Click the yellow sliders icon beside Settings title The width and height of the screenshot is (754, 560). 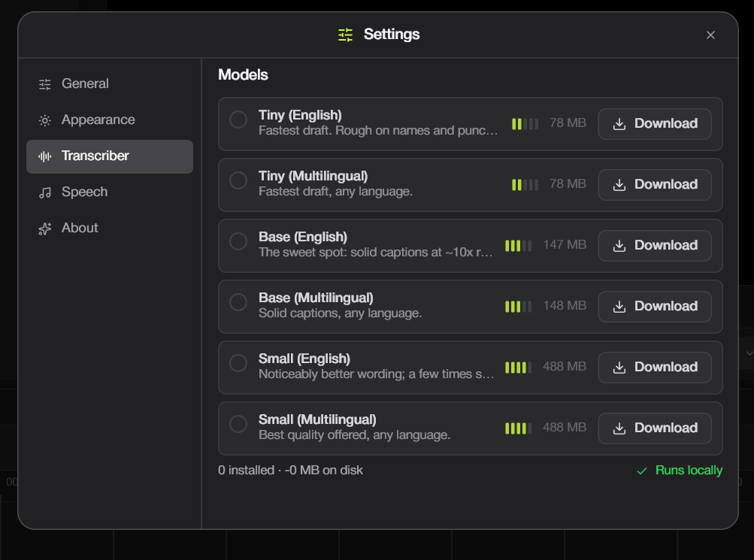tap(345, 35)
